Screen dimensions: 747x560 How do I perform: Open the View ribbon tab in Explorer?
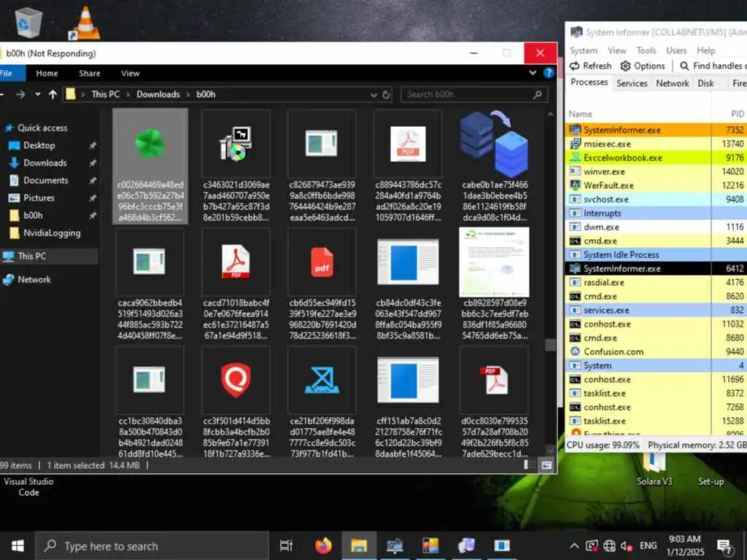click(130, 73)
